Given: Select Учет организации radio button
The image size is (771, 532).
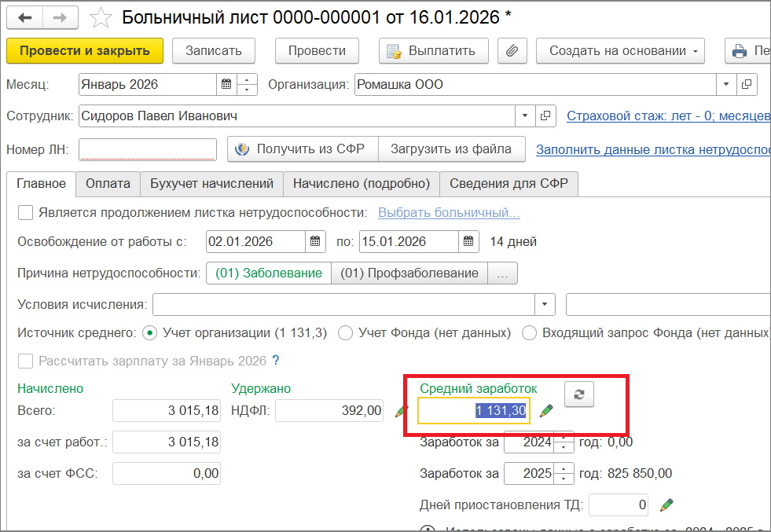Looking at the screenshot, I should point(151,333).
